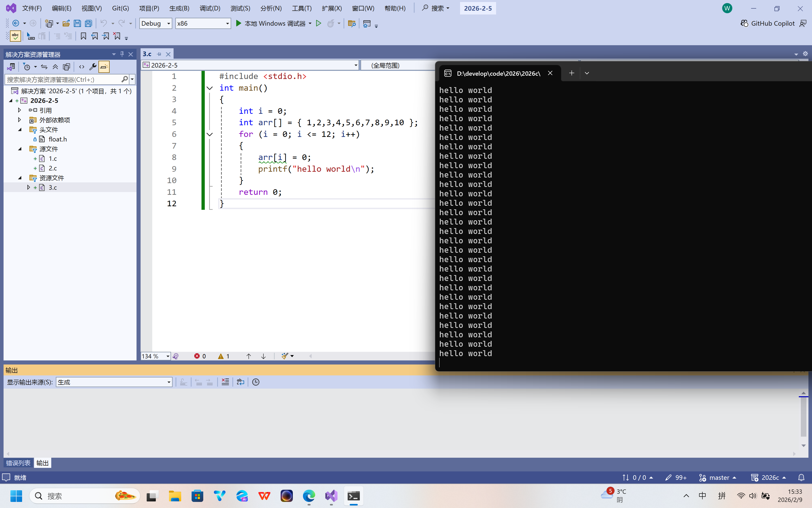Click the pending changes filter clock icon
This screenshot has height=508, width=812.
(27, 67)
